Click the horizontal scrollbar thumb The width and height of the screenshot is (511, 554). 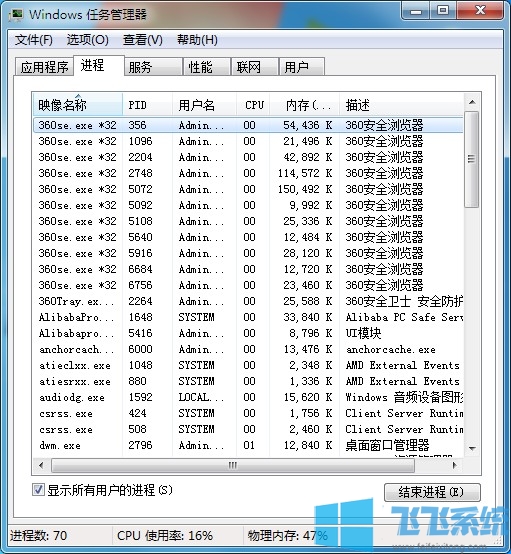pos(233,465)
